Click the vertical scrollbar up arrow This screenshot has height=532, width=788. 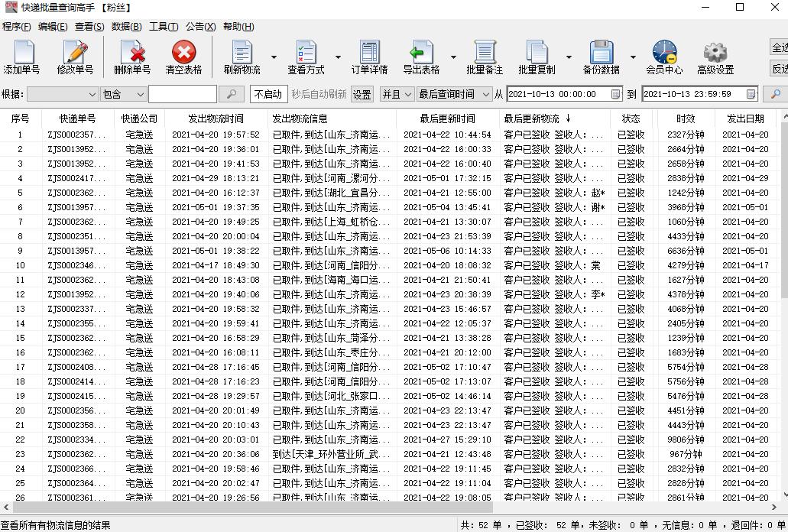pyautogui.click(x=784, y=116)
